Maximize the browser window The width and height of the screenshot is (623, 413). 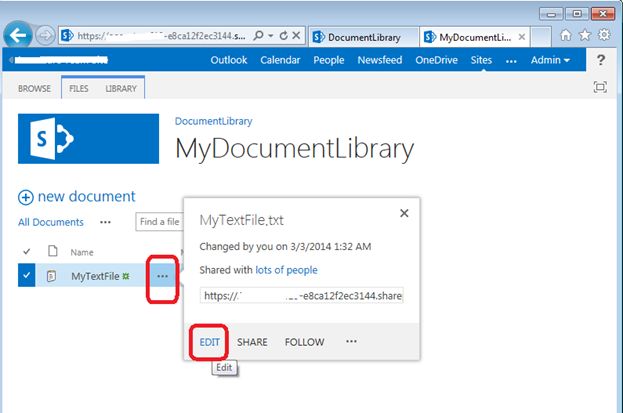pos(577,14)
